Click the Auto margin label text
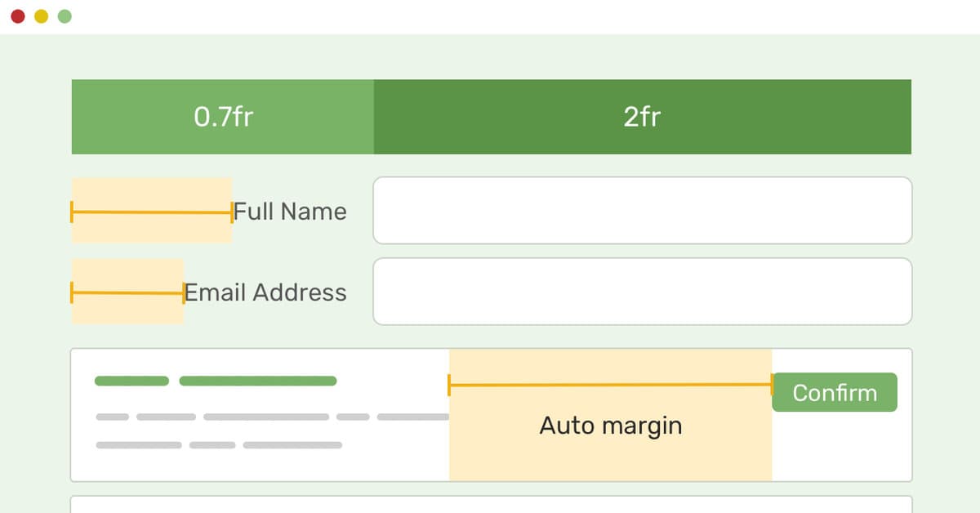The width and height of the screenshot is (980, 513). tap(610, 426)
